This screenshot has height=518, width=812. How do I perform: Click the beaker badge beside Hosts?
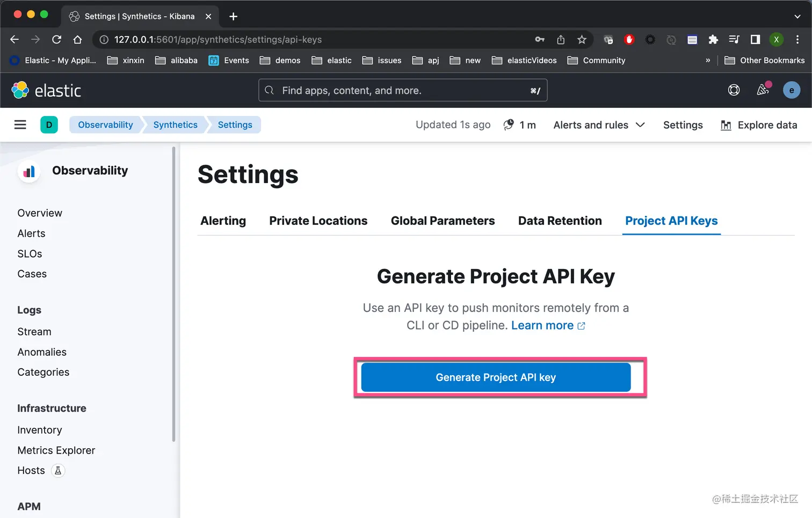point(58,471)
